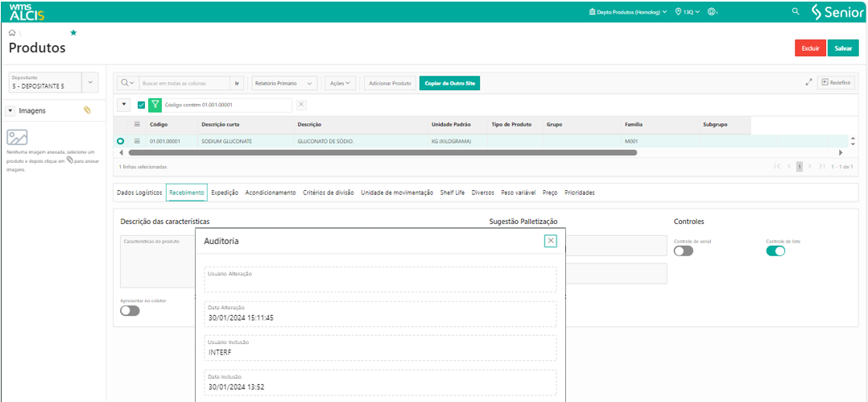Go to next page arrow
The height and width of the screenshot is (402, 868).
coord(809,166)
